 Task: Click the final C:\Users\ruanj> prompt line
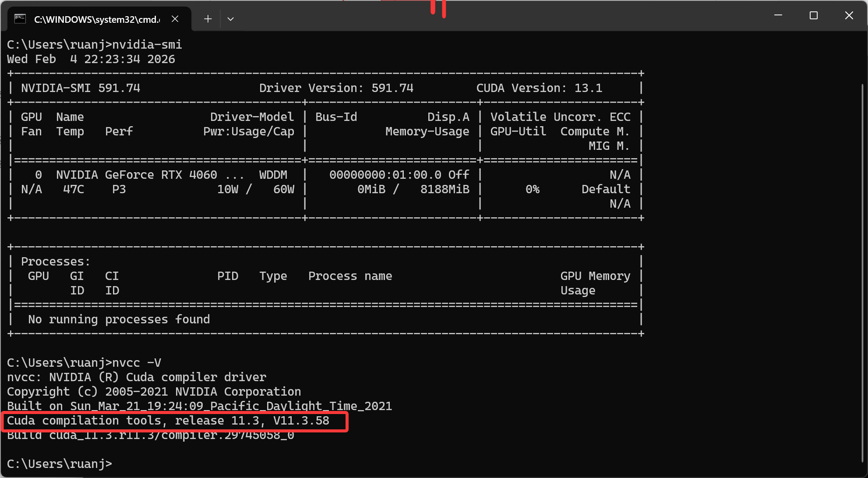(60, 464)
